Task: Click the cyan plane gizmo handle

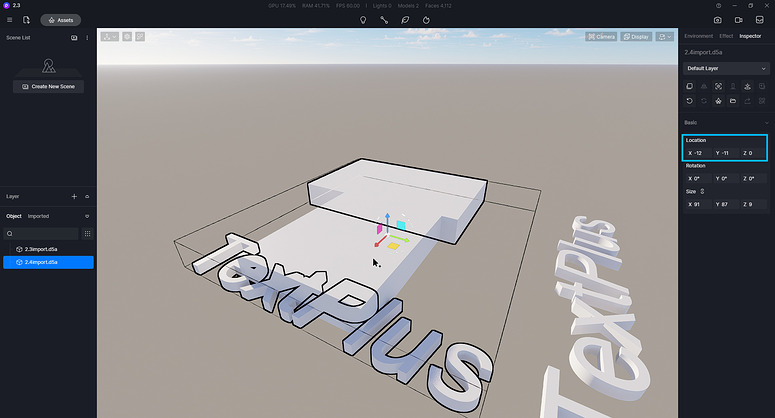Action: pos(401,226)
